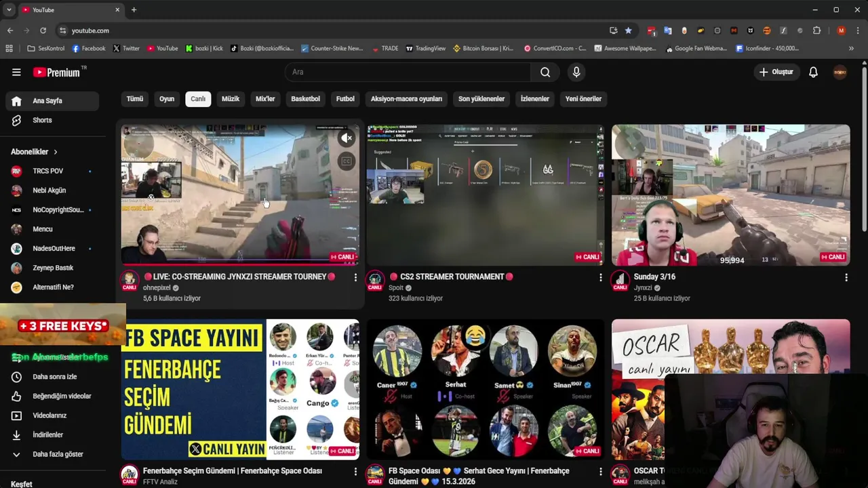Image resolution: width=868 pixels, height=488 pixels.
Task: Show more bookmarks with the overflow chevron
Action: click(x=851, y=48)
